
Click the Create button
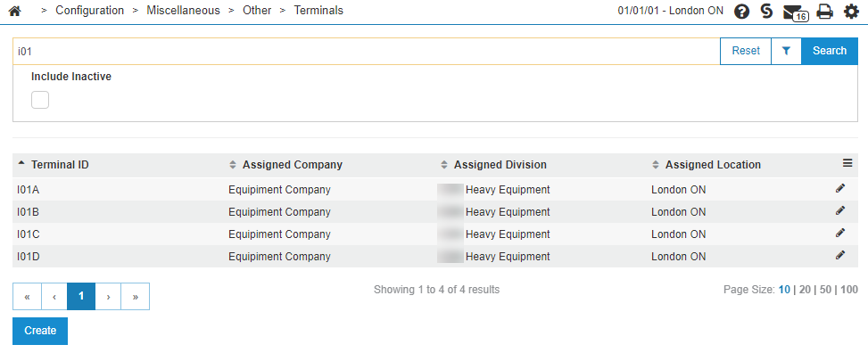click(x=40, y=331)
